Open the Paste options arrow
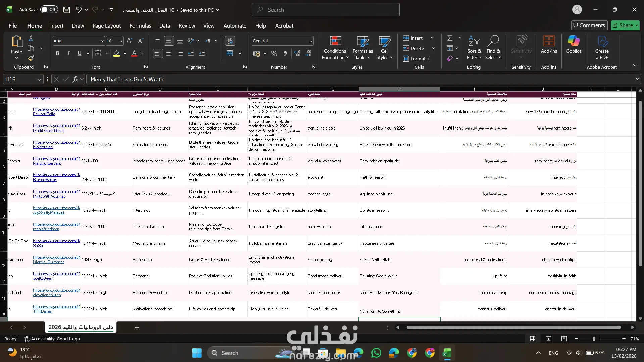Viewport: 644px width, 362px height. click(x=16, y=58)
